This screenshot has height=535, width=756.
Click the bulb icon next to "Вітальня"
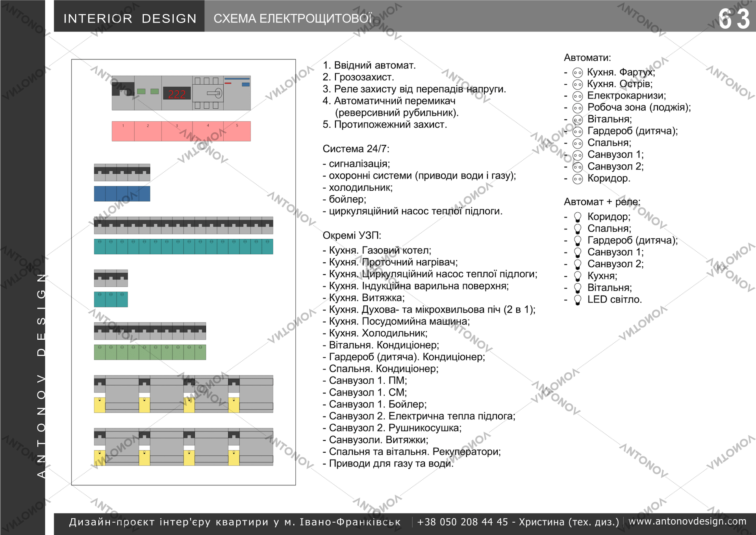(578, 288)
